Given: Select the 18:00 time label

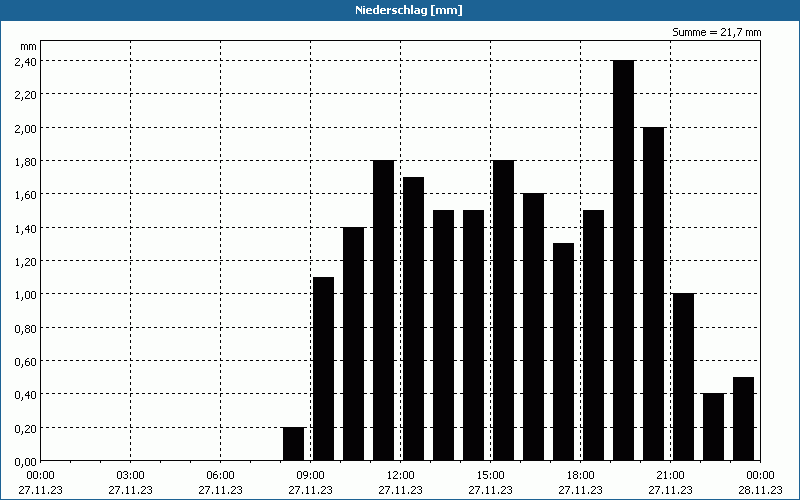Looking at the screenshot, I should point(581,476).
